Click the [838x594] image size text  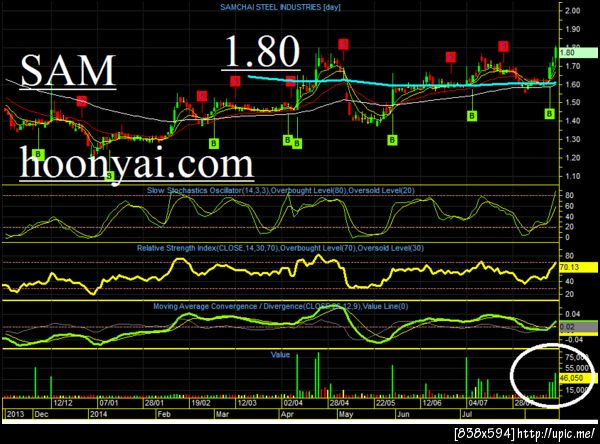(485, 434)
